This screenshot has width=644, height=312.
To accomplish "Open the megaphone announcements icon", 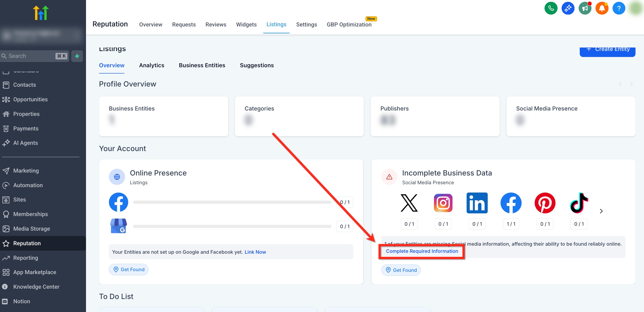I will 585,8.
